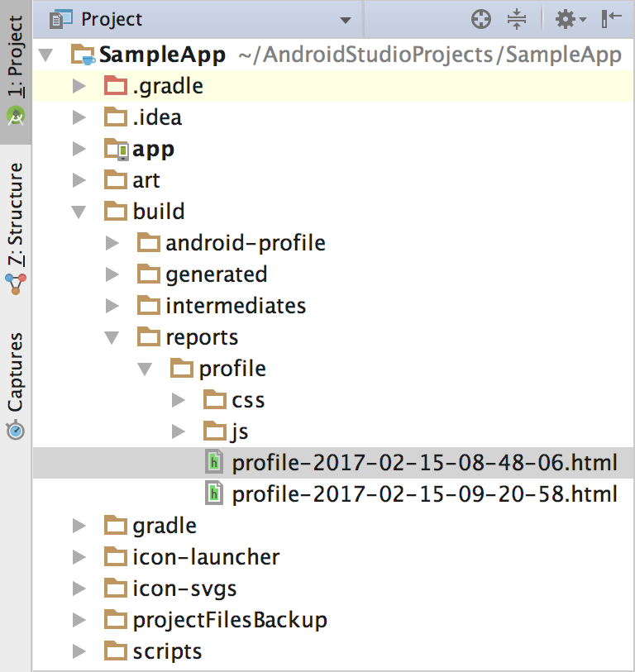Collapse the reports folder arrow
635x672 pixels.
pos(112,337)
